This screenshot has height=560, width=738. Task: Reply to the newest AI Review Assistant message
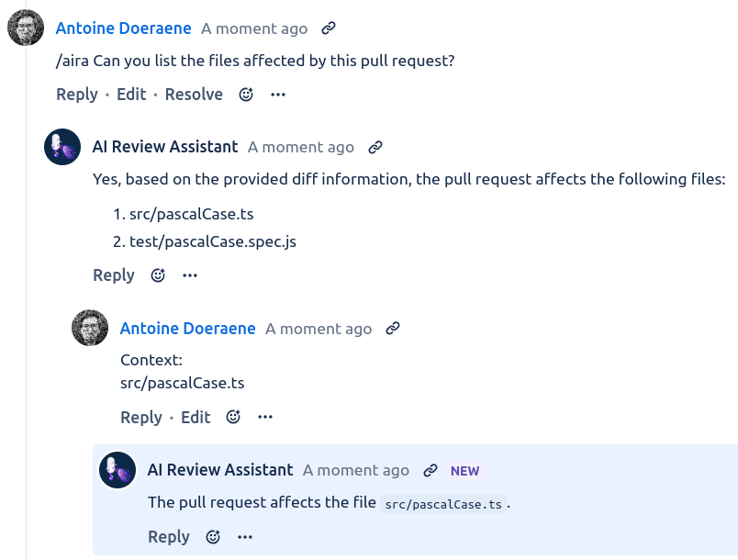(169, 537)
